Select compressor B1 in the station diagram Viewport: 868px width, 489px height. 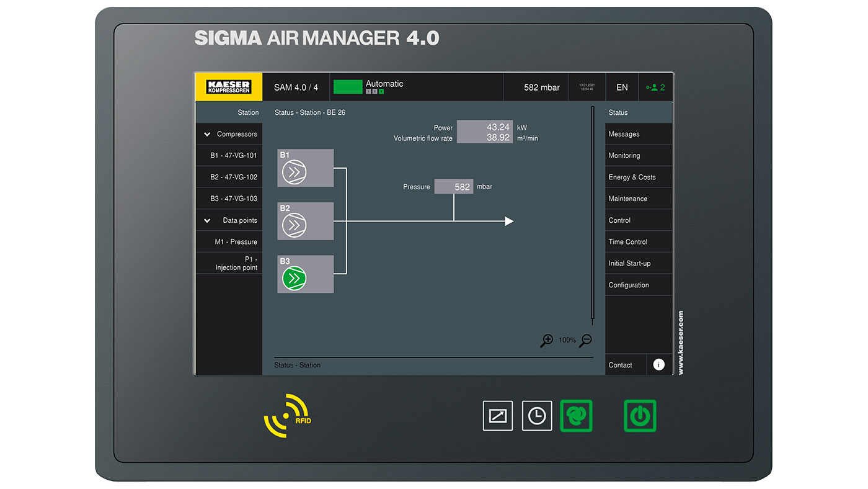click(305, 168)
